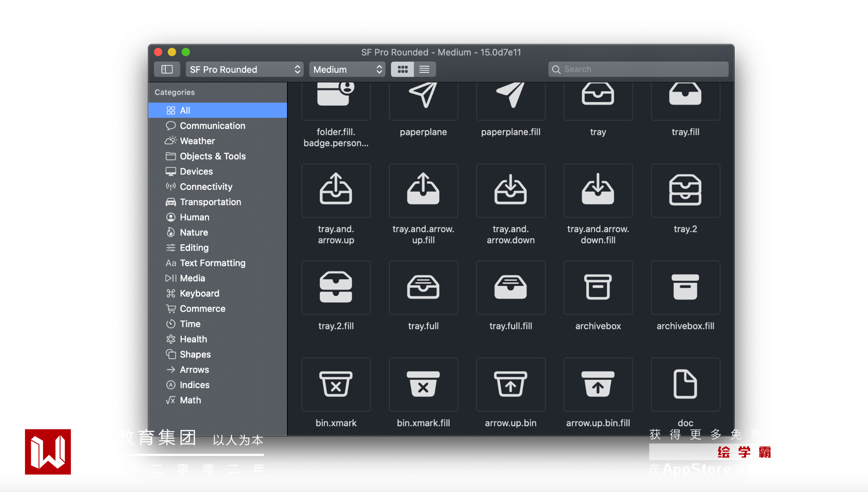Switch to list view mode
Screen dimensions: 868x492
pos(424,69)
